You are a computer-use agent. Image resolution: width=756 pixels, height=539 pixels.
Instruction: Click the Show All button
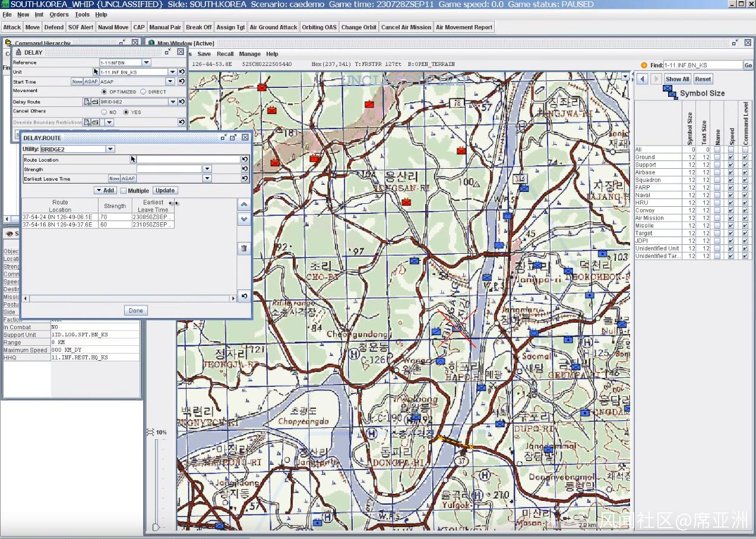tap(677, 79)
